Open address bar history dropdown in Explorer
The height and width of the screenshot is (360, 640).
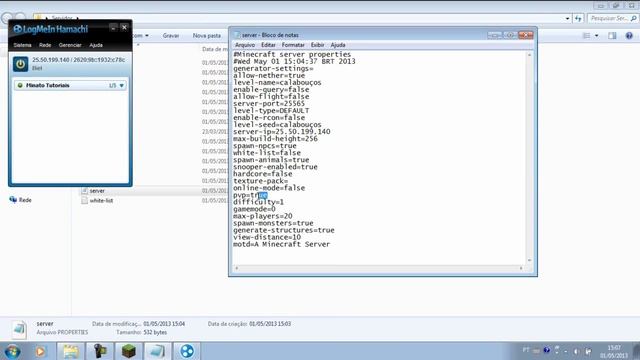(567, 19)
